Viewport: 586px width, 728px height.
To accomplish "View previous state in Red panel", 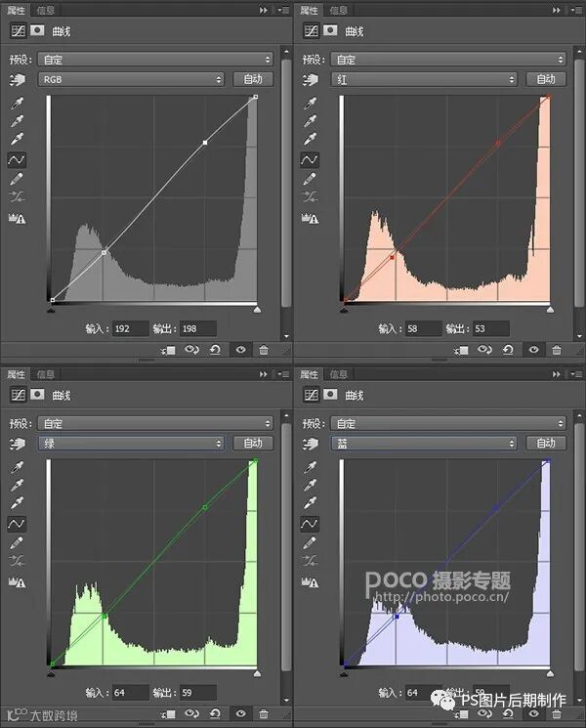I will tap(484, 350).
